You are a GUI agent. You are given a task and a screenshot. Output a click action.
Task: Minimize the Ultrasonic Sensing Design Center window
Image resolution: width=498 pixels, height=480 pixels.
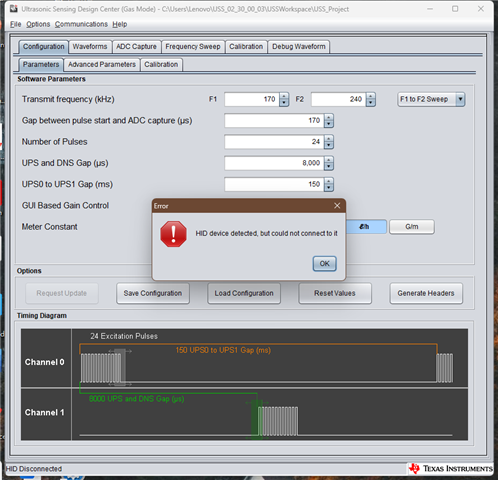pyautogui.click(x=430, y=9)
